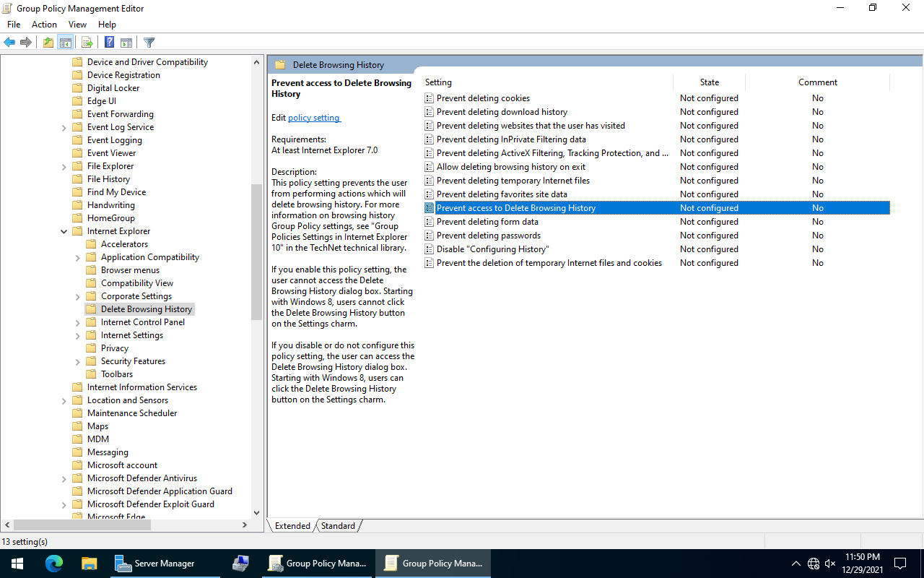Toggle the Show/Hide Console Tree icon
Image resolution: width=924 pixels, height=578 pixels.
65,42
